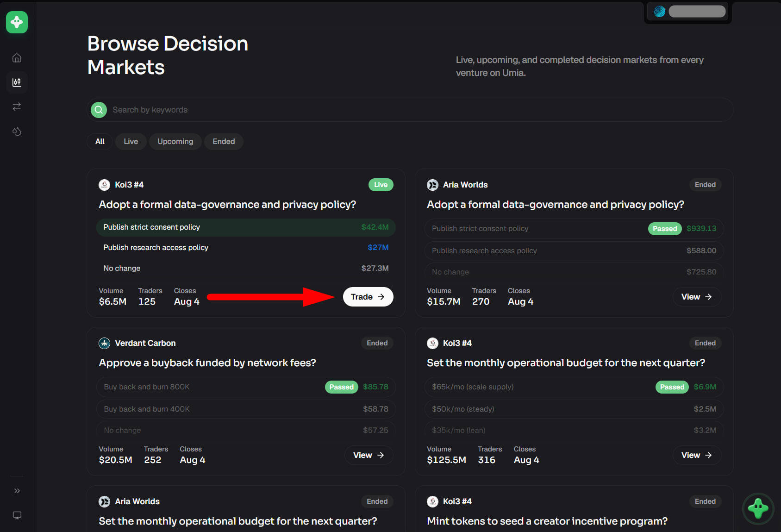Open the swap arrows icon in sidebar
The image size is (781, 532).
pyautogui.click(x=17, y=107)
